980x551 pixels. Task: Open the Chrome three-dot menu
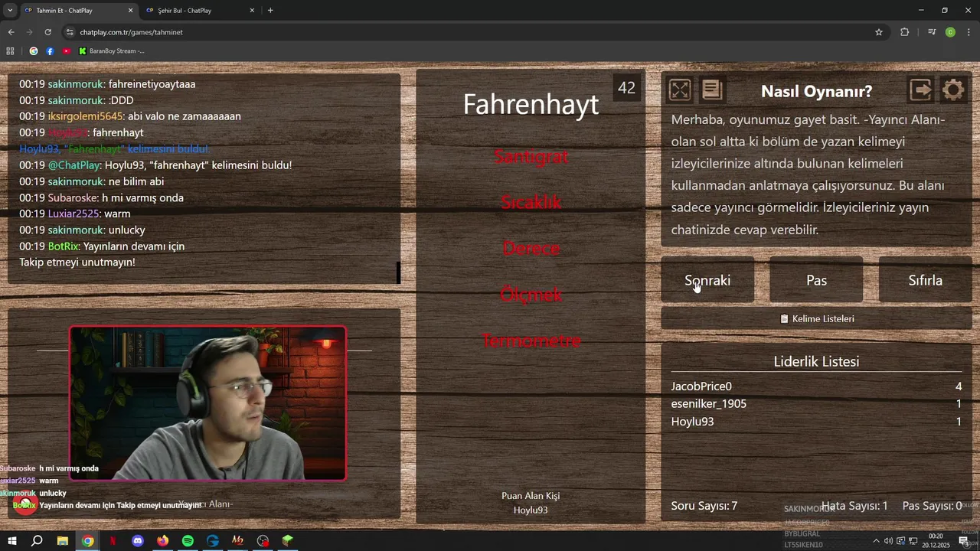pos(969,32)
